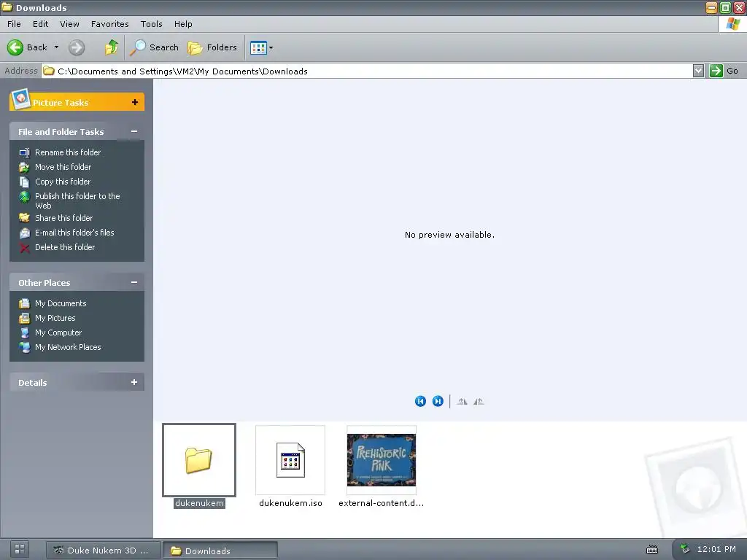Collapse the Other Places panel
Viewport: 747px width, 560px height.
pyautogui.click(x=134, y=282)
